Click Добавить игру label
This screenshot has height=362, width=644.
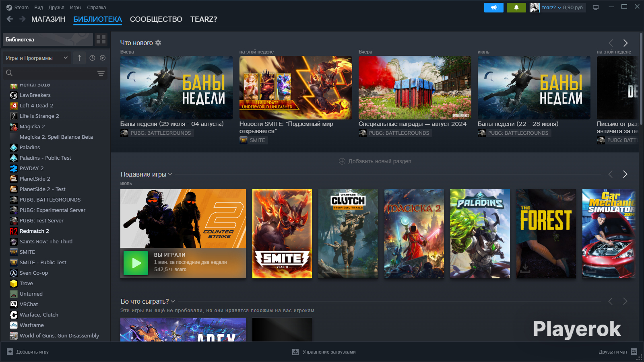pyautogui.click(x=33, y=352)
